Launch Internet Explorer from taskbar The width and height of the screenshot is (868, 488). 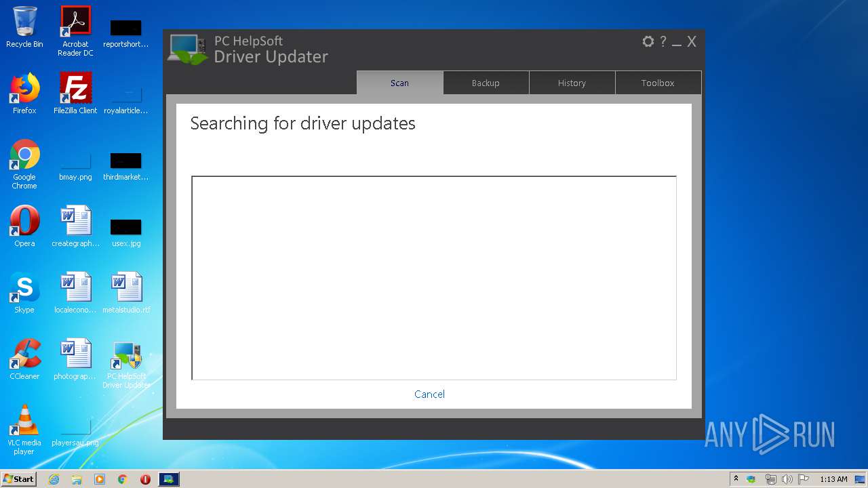coord(54,479)
